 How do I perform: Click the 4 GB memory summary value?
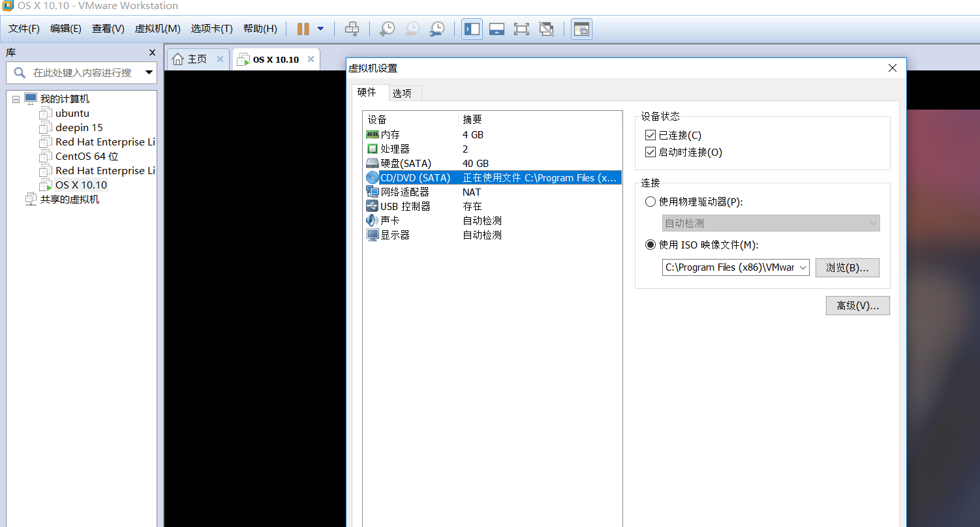point(473,135)
